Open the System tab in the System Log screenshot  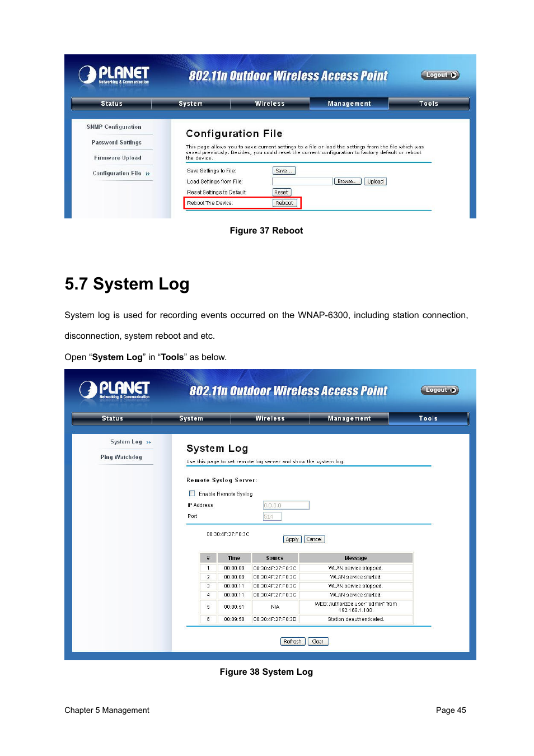click(191, 418)
